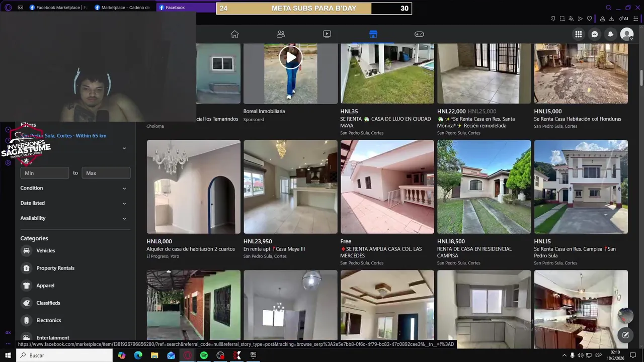Click the browser account profile icon
The width and height of the screenshot is (644, 362).
pos(602,19)
